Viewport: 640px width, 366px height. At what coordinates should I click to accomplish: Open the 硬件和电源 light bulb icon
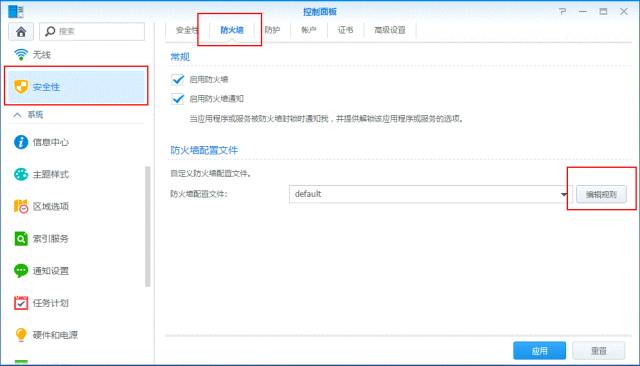coord(21,335)
